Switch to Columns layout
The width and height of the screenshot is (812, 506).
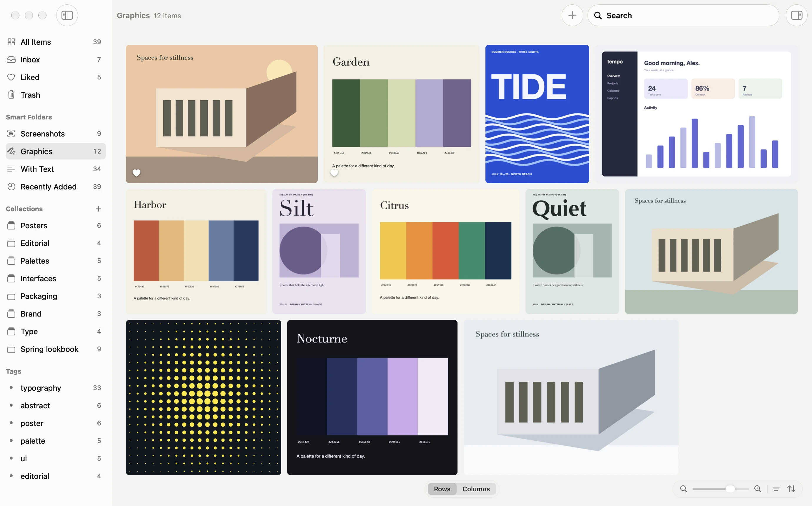click(x=476, y=489)
